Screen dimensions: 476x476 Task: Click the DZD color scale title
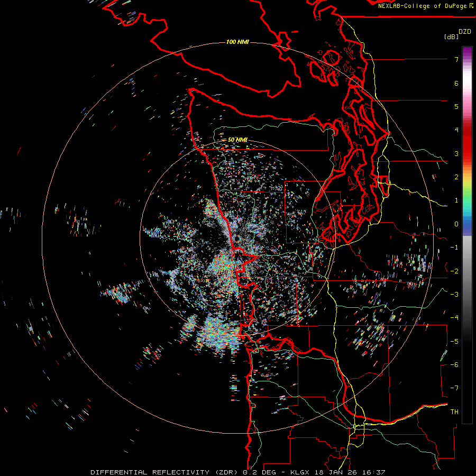[465, 32]
